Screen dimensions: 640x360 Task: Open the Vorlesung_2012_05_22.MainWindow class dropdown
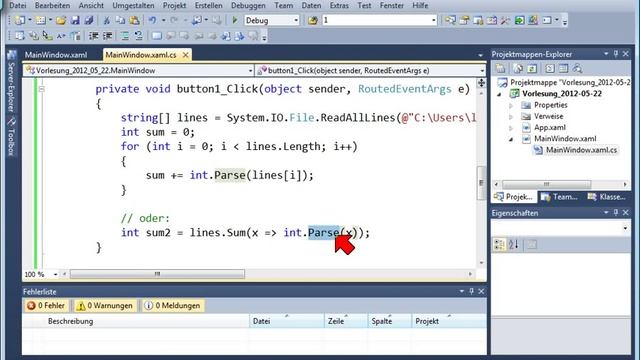250,71
